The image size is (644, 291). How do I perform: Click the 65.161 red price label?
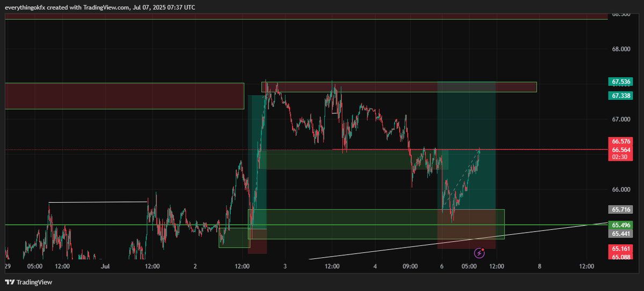click(621, 249)
